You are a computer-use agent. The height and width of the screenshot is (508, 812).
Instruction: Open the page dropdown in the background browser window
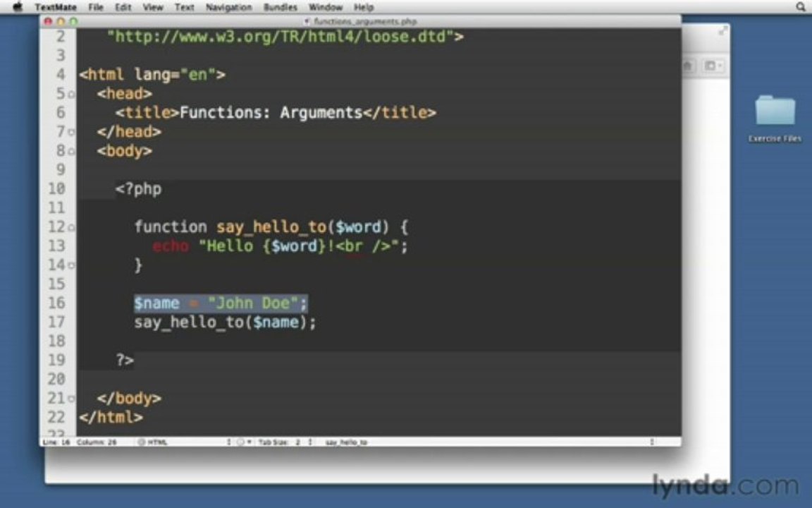click(713, 66)
